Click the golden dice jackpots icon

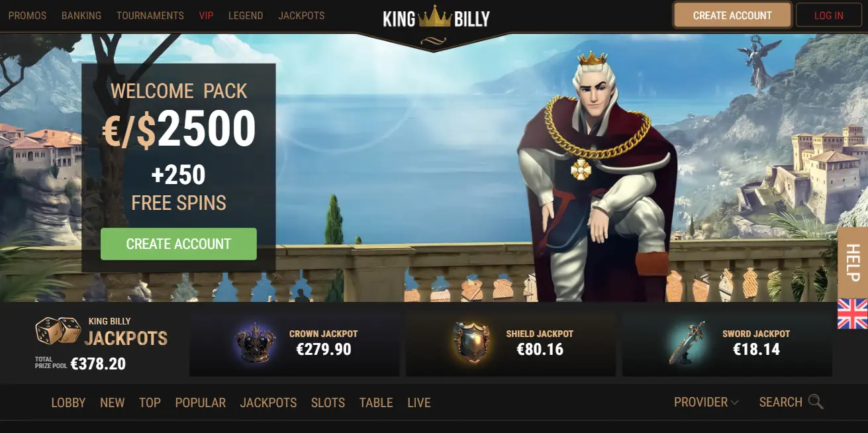point(58,330)
